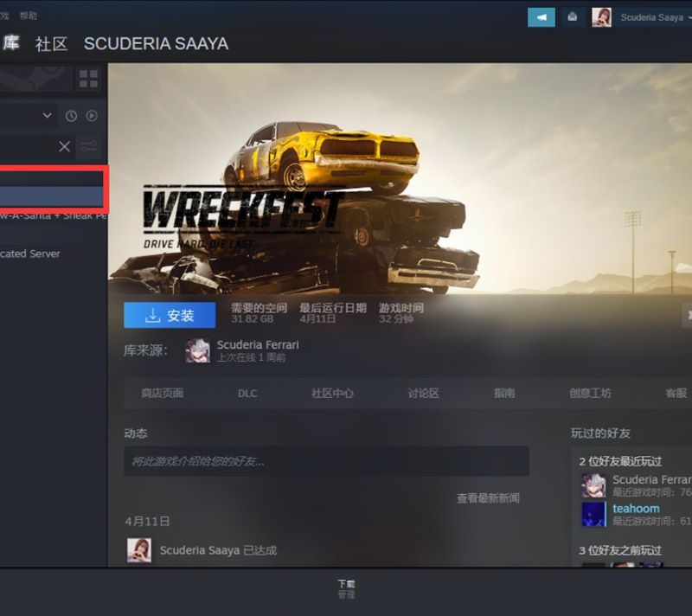Image resolution: width=692 pixels, height=616 pixels.
Task: Click the teal megaphone announcements button
Action: [541, 17]
